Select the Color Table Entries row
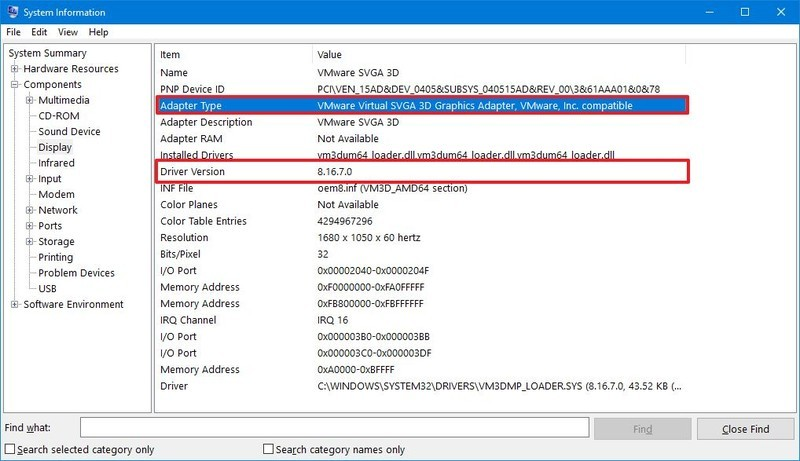The image size is (800, 461). point(422,221)
